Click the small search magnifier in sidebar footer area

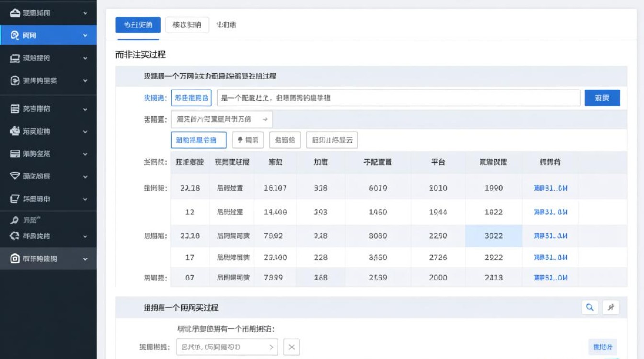coord(14,220)
